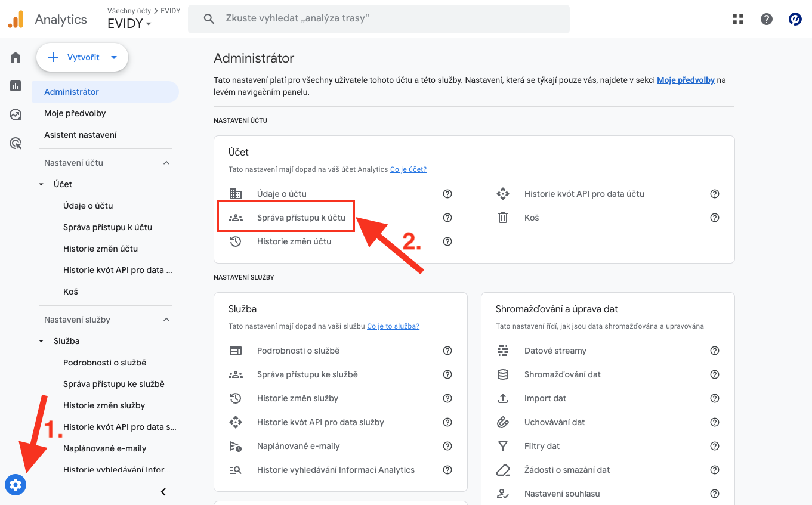This screenshot has width=812, height=505.
Task: Open the Explore icon in left rail
Action: pos(16,114)
